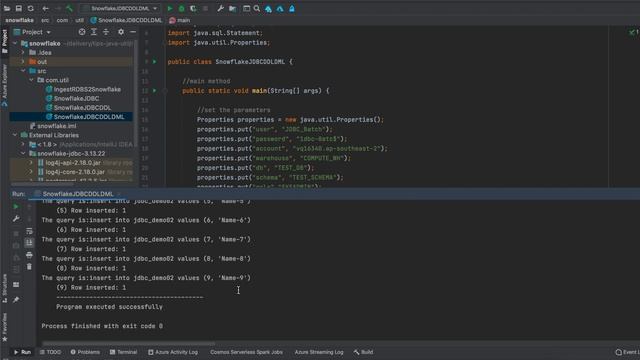Click the util breadcrumb
This screenshot has width=640, height=360.
80,20
